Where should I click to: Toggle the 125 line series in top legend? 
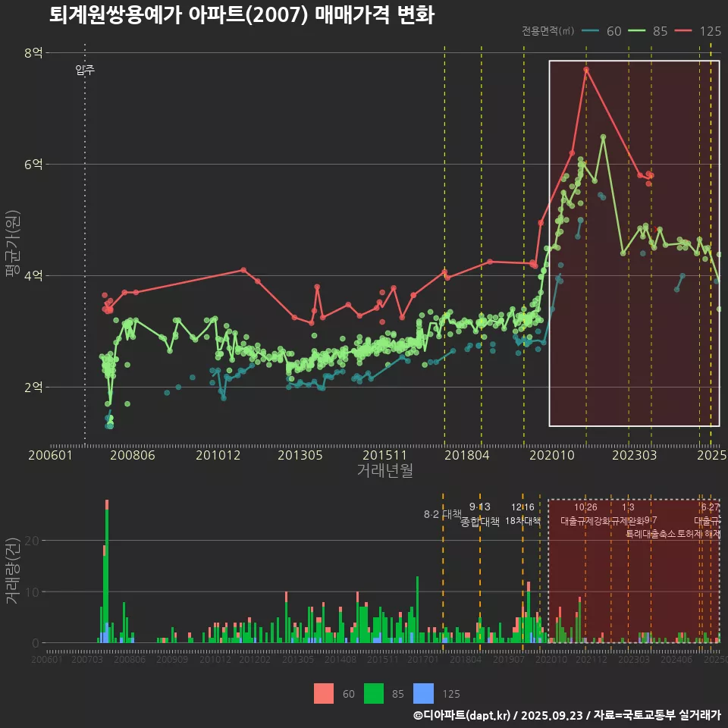point(698,31)
